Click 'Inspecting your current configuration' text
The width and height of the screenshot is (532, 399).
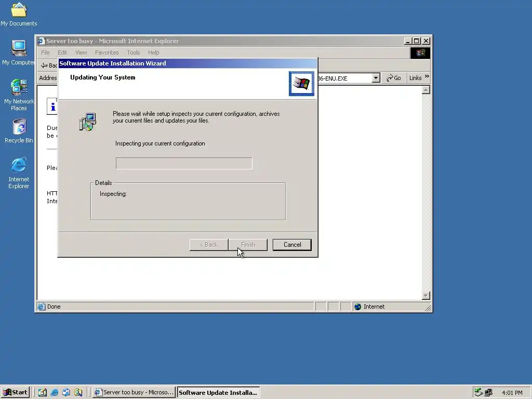(160, 143)
